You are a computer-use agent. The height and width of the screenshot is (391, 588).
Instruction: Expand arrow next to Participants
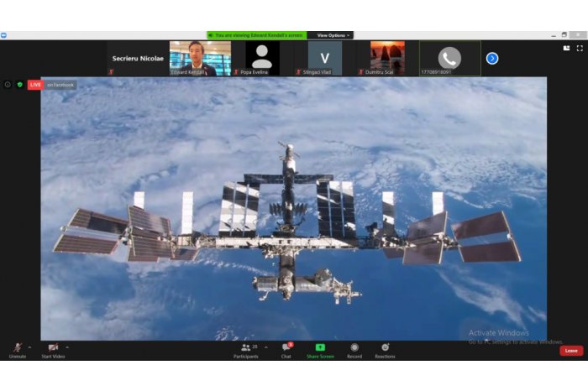[266, 347]
